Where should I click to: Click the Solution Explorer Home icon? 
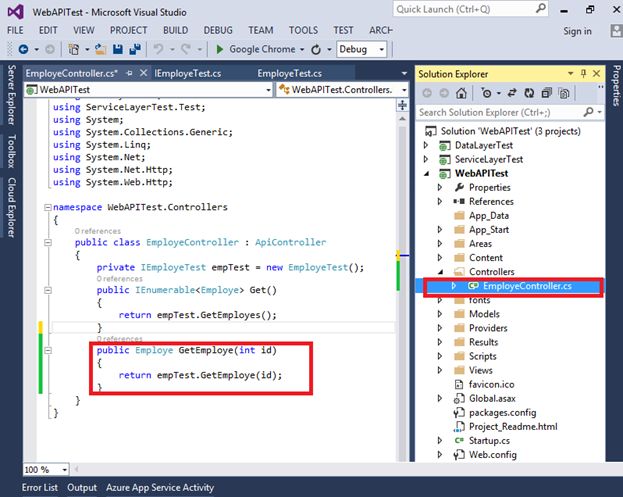(461, 93)
